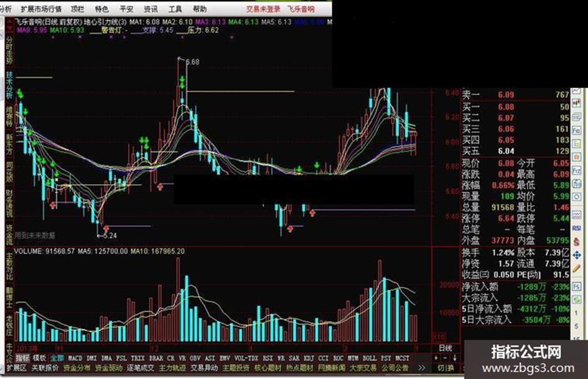The height and width of the screenshot is (379, 588).
Task: Open the 工具 menu
Action: (x=175, y=9)
